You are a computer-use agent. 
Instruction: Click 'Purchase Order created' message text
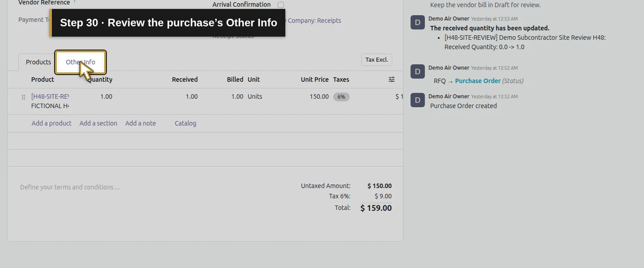[463, 106]
